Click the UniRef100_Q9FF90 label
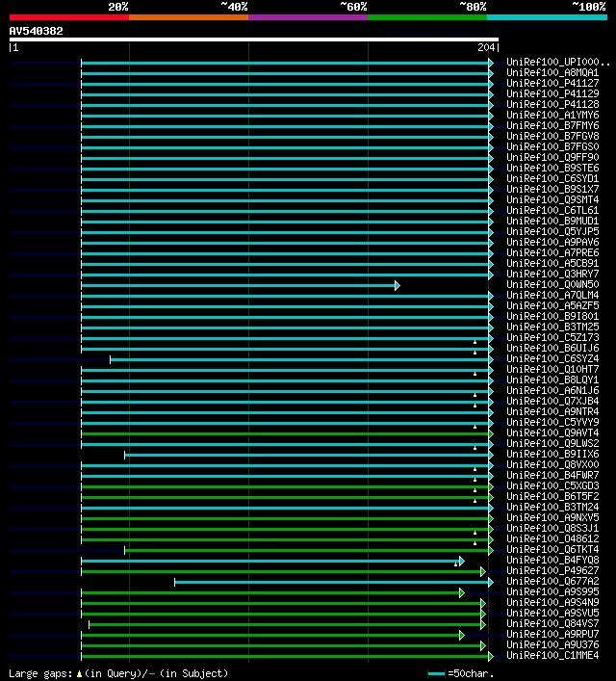Image resolution: width=616 pixels, height=681 pixels. 552,157
